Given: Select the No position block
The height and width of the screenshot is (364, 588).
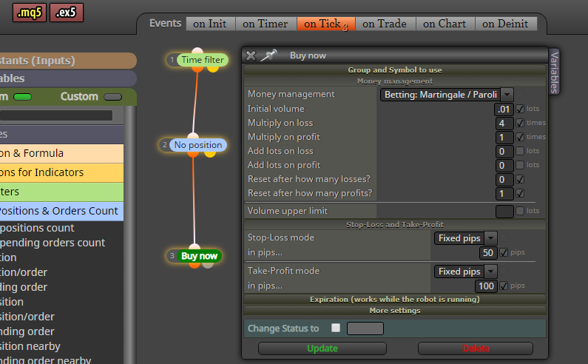Looking at the screenshot, I should pyautogui.click(x=197, y=145).
